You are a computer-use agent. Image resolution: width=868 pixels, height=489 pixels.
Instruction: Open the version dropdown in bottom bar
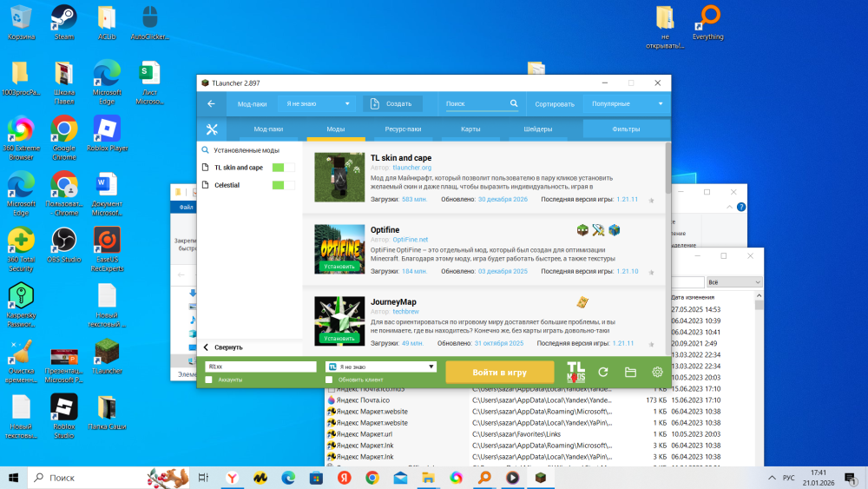click(x=381, y=367)
